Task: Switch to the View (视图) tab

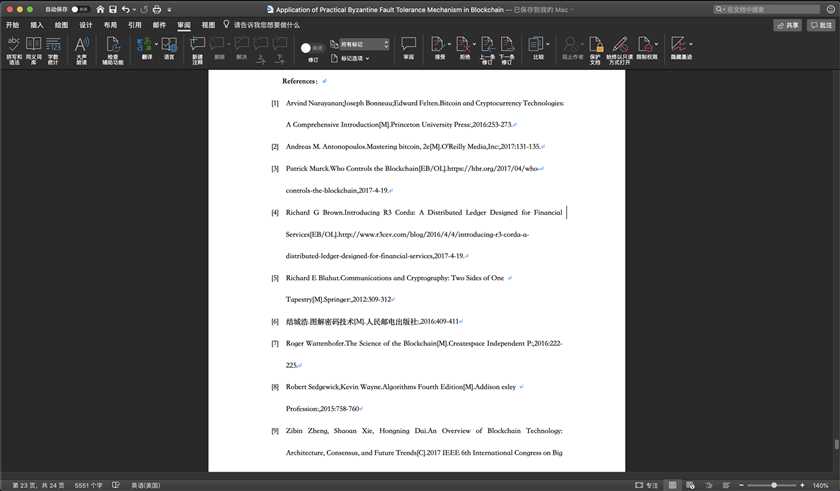Action: [x=208, y=25]
